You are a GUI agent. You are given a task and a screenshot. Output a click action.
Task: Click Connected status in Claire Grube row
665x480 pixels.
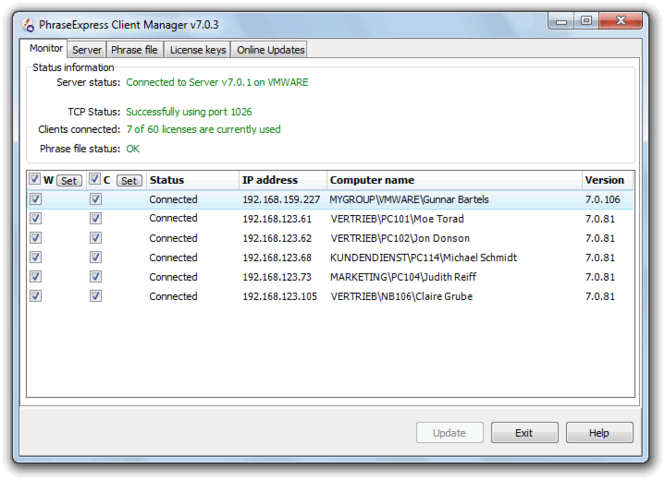tap(173, 296)
